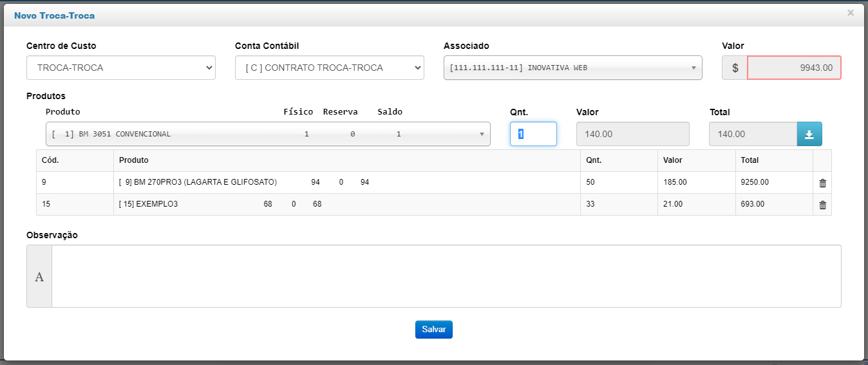Open the Produto BM 3051 CONVENCIONAL selector

268,134
